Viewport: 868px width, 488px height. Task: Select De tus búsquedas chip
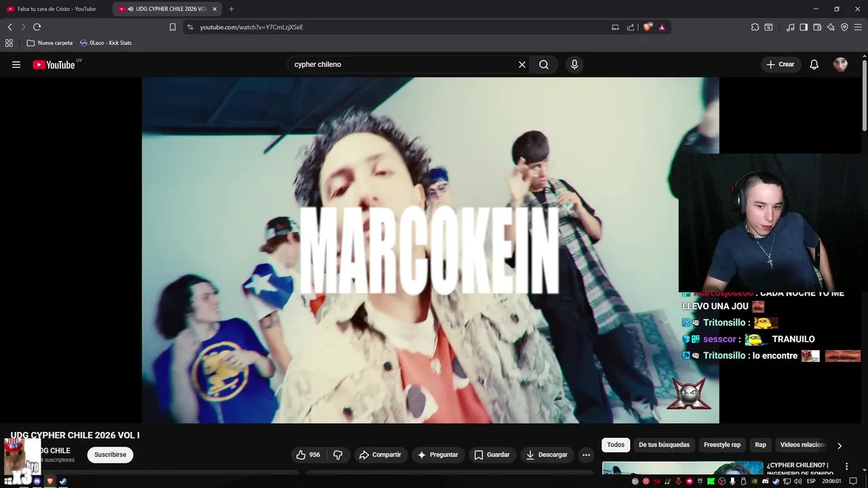point(664,445)
